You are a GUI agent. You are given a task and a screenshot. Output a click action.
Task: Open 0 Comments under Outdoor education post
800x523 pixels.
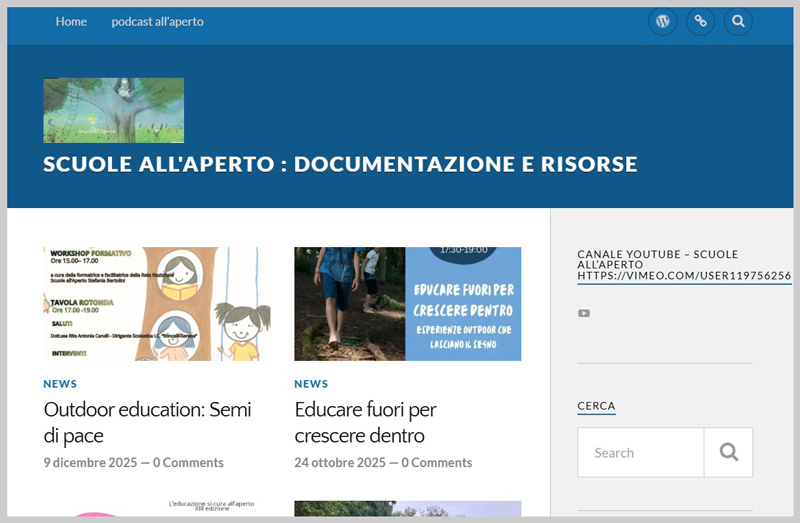188,463
